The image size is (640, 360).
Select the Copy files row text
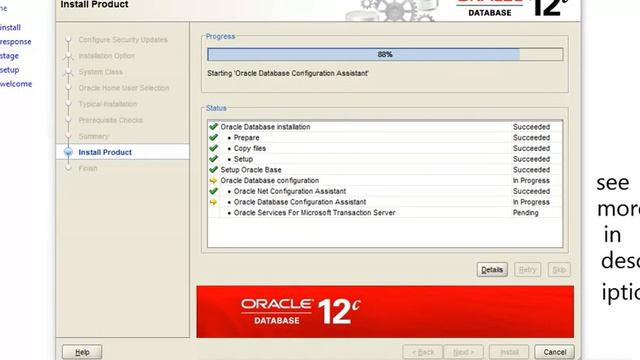coord(250,148)
